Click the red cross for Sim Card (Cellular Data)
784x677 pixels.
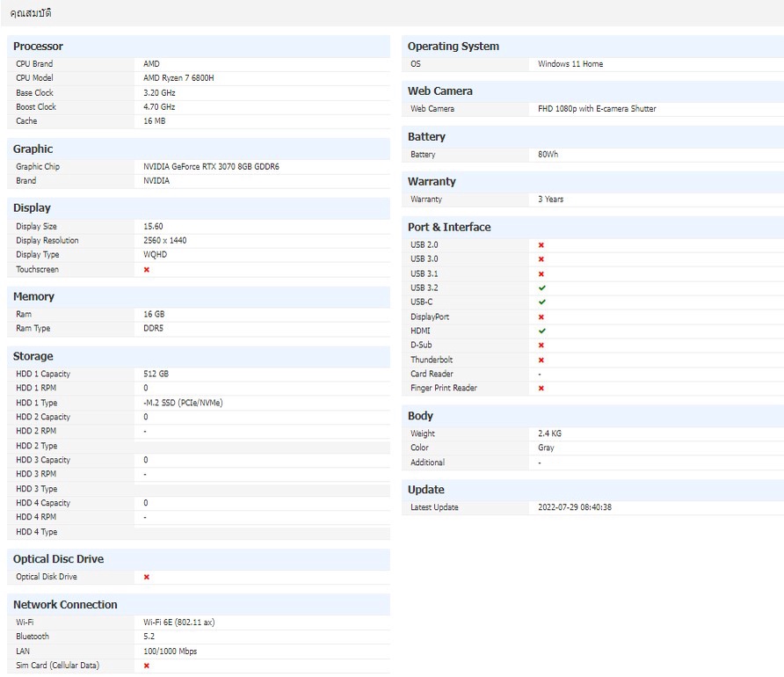pos(147,666)
